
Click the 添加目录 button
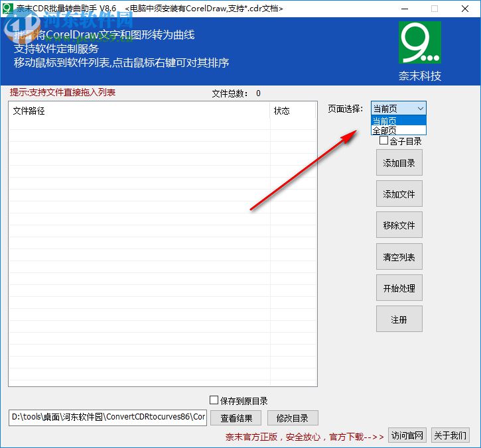(399, 163)
